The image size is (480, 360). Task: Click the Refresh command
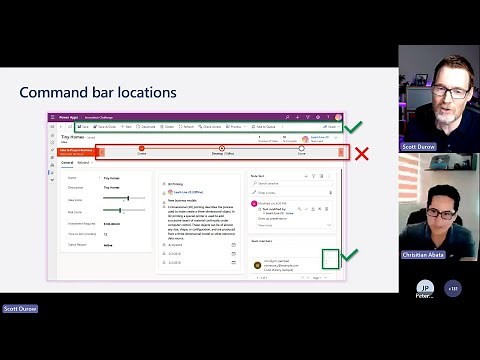point(186,127)
